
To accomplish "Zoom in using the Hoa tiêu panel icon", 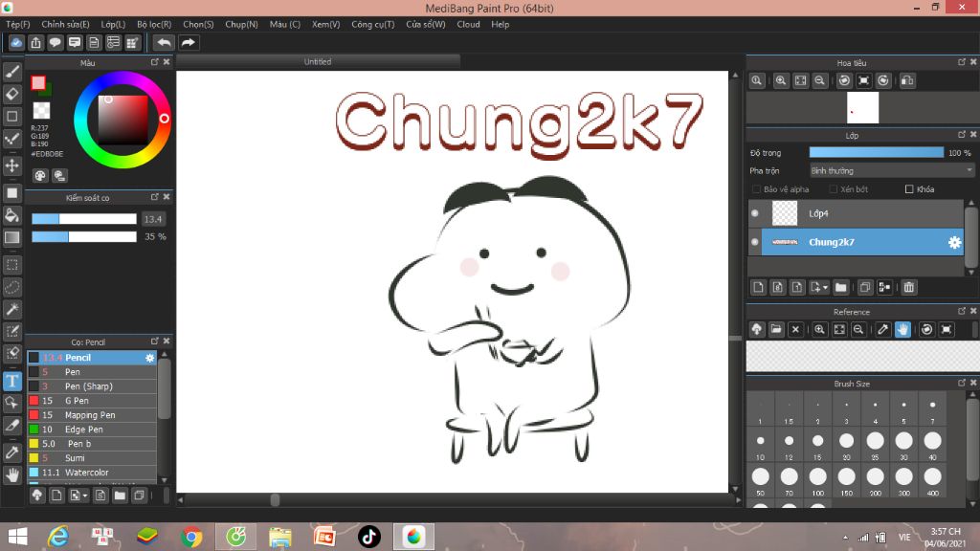I will [781, 80].
